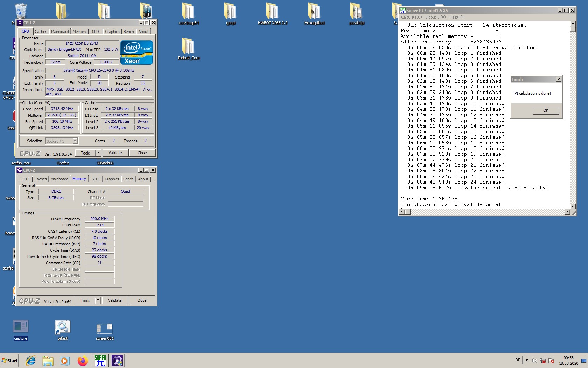
Task: Open the About...(A) menu in Super PI
Action: [436, 17]
